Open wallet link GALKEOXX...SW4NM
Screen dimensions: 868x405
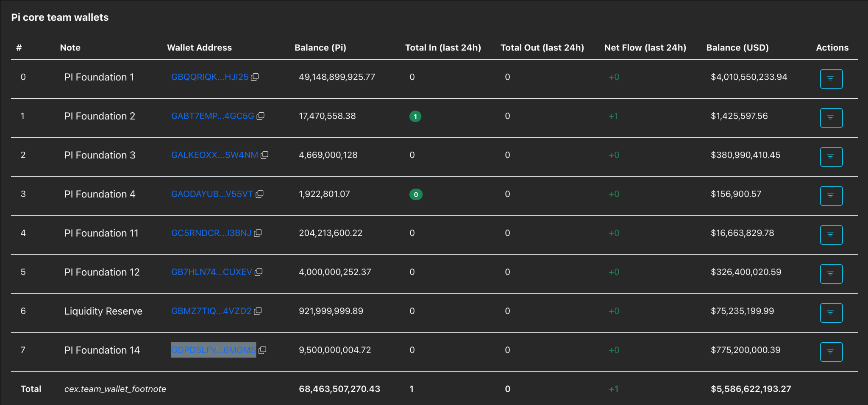[x=214, y=155]
